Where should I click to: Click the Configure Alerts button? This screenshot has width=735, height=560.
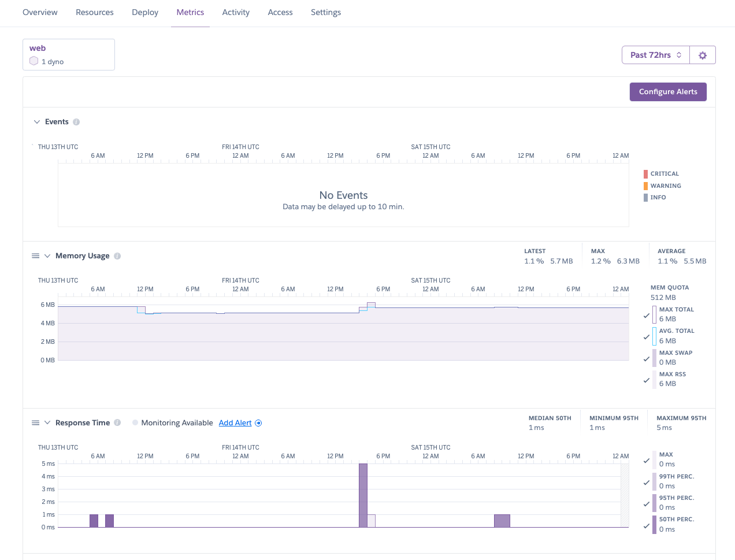[x=668, y=91]
